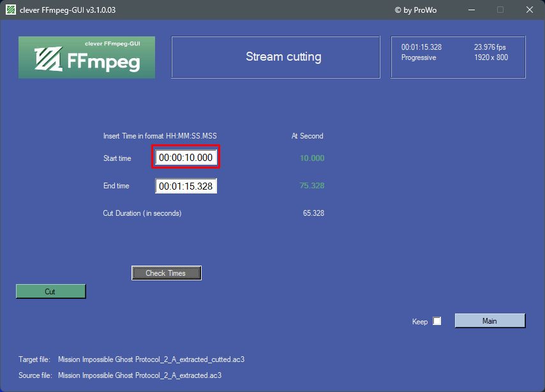Screen dimensions: 545x392
Task: Click the Stream cutting heading
Action: (283, 57)
